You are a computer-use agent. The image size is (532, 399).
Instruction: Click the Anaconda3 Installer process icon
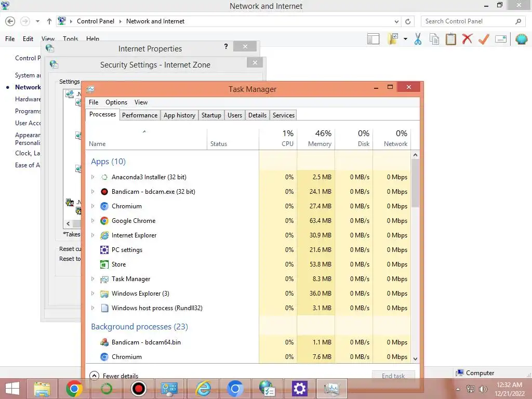104,177
